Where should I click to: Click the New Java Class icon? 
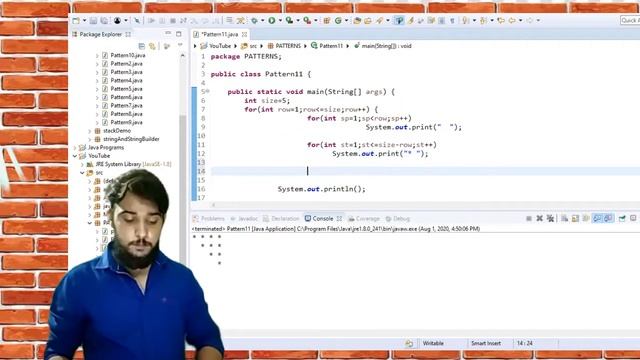338,20
